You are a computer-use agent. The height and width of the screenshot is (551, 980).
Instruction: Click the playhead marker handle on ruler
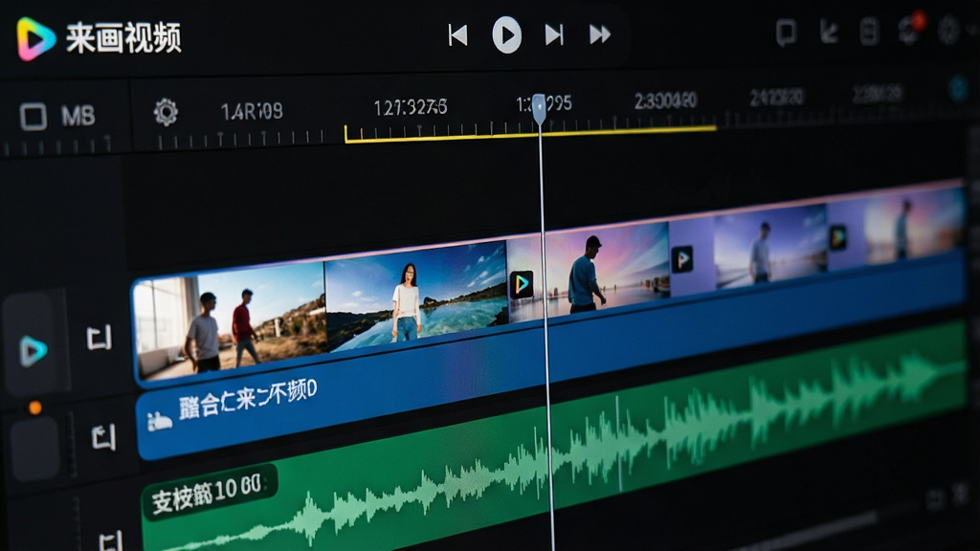tap(540, 109)
